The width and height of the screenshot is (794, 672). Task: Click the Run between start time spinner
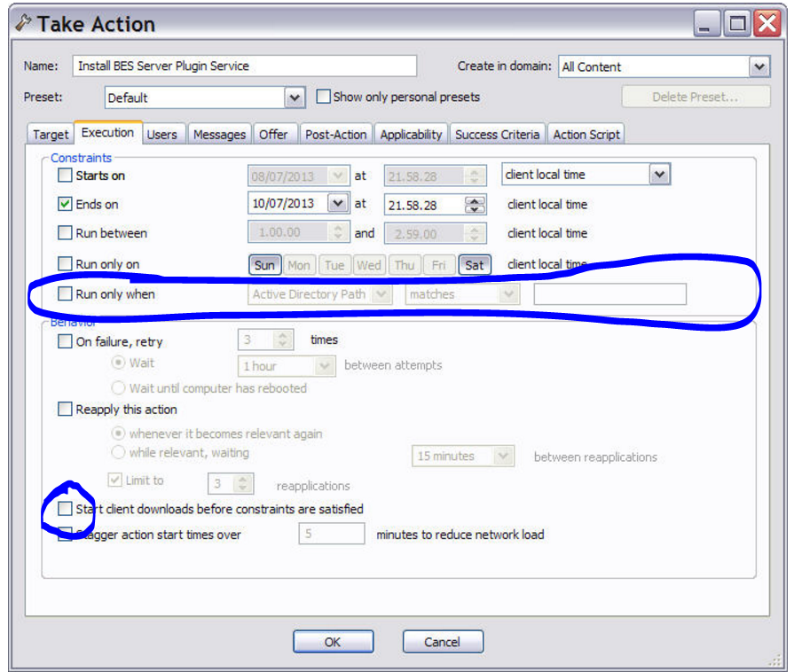coord(338,232)
